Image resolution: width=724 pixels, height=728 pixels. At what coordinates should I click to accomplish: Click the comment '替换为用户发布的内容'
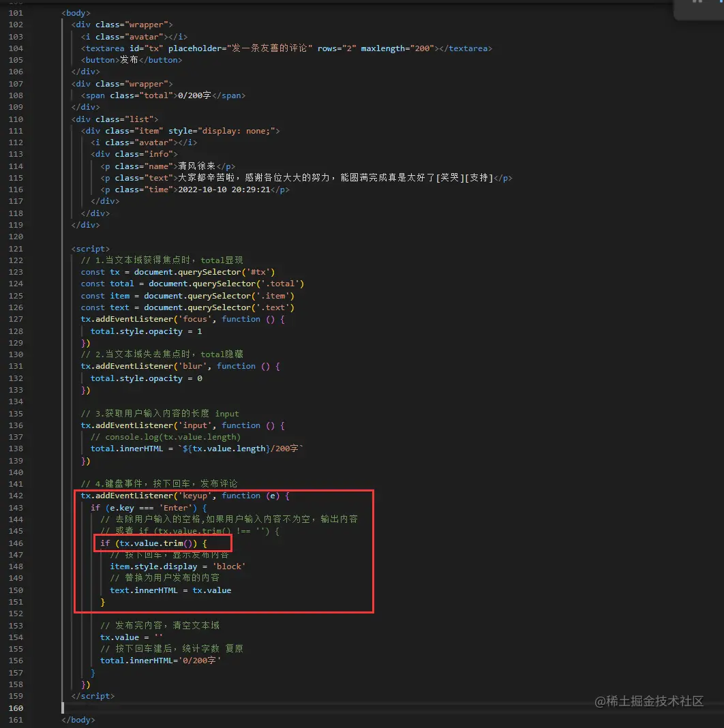164,578
